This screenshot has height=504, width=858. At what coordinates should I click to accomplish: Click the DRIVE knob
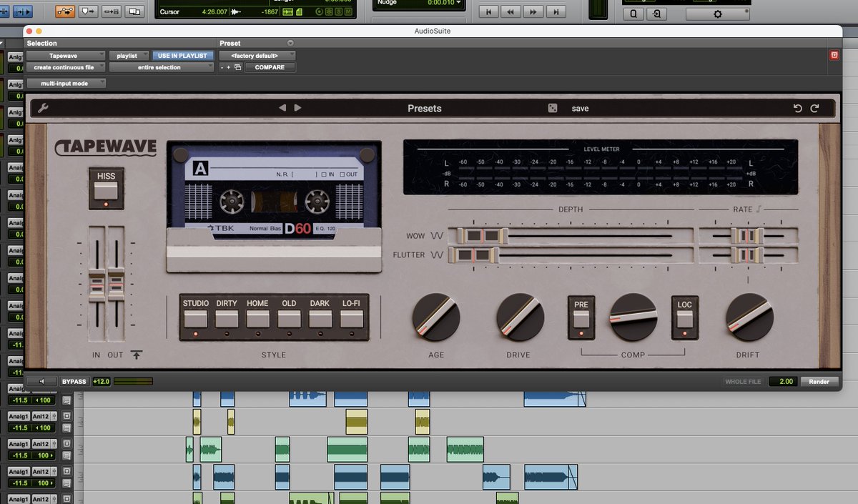click(x=520, y=317)
